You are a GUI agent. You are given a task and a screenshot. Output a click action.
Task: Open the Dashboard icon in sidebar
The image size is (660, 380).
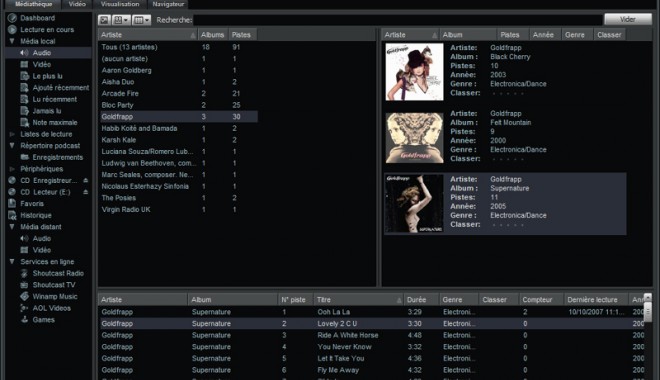12,18
